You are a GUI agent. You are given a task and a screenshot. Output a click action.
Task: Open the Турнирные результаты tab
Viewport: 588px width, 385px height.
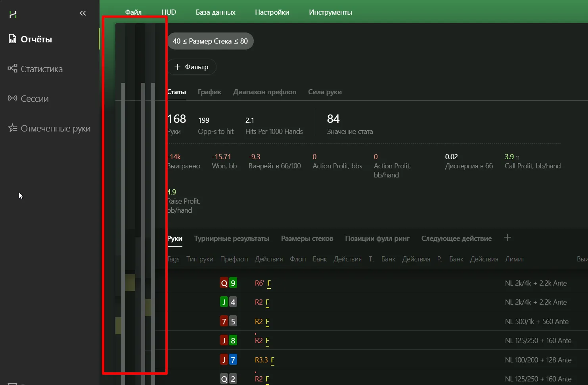pyautogui.click(x=232, y=238)
